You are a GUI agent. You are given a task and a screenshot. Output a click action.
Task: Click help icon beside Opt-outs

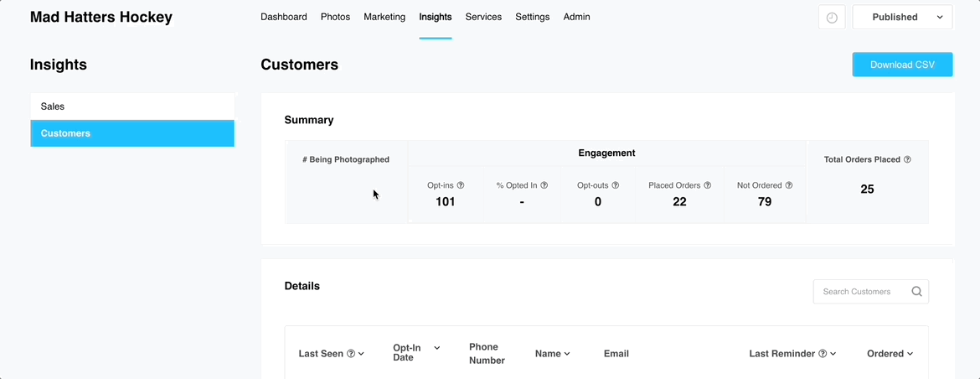[616, 185]
